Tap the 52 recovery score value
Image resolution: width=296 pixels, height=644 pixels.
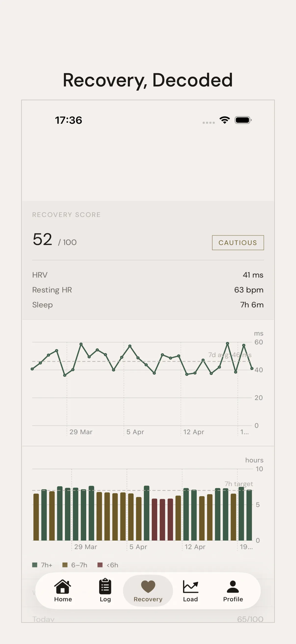(x=42, y=239)
